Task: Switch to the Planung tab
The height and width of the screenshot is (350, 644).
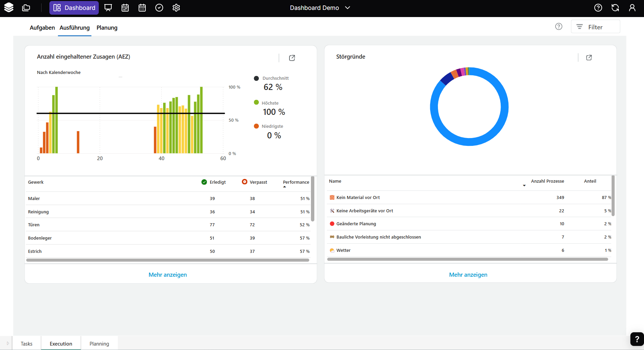Action: (107, 28)
